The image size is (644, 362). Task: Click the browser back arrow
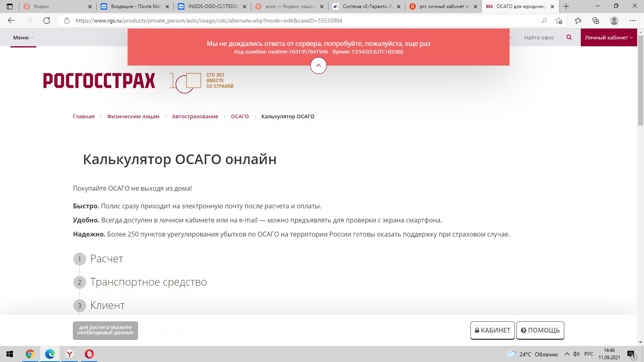coord(11,21)
